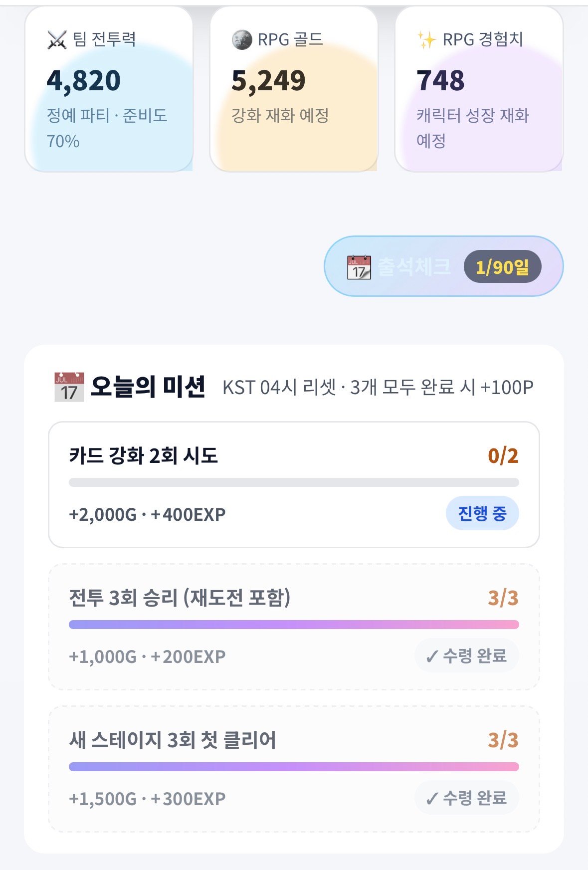Image resolution: width=588 pixels, height=870 pixels.
Task: Click the sparkle RPG experience icon
Action: (426, 40)
